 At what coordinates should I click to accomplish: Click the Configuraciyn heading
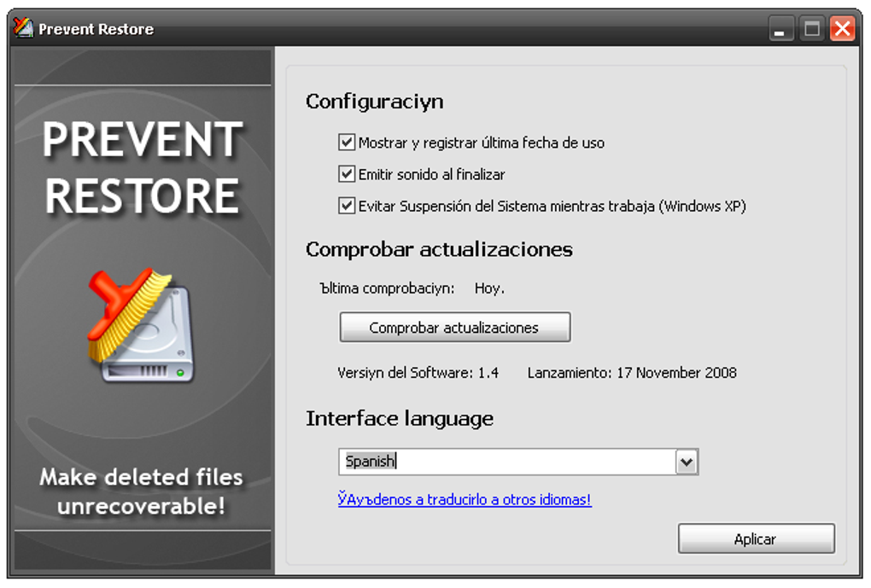[x=374, y=102]
